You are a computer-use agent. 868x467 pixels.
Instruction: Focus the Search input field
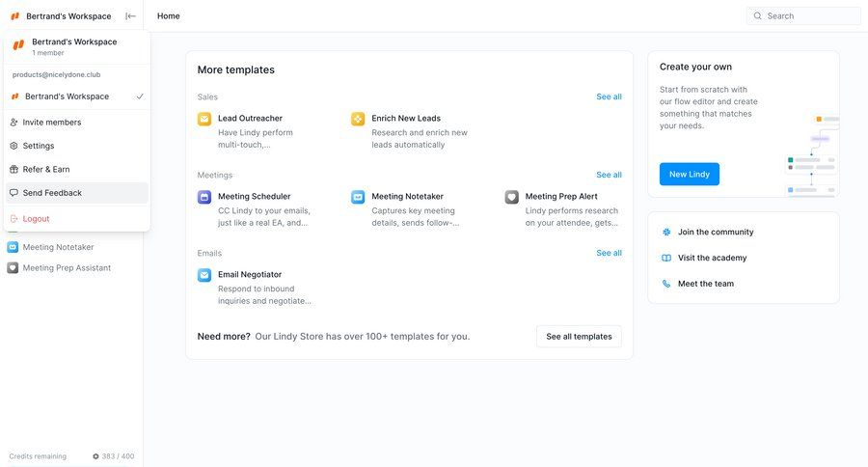point(803,16)
